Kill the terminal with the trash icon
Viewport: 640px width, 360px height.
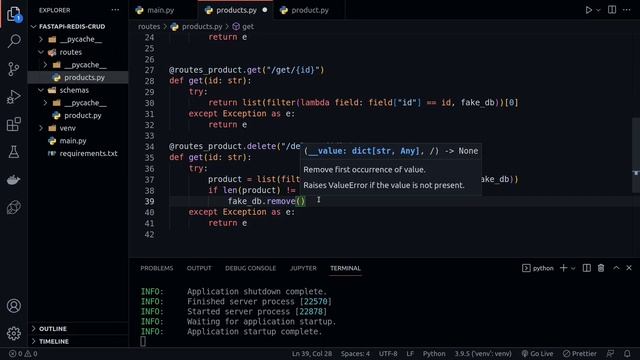click(x=601, y=268)
